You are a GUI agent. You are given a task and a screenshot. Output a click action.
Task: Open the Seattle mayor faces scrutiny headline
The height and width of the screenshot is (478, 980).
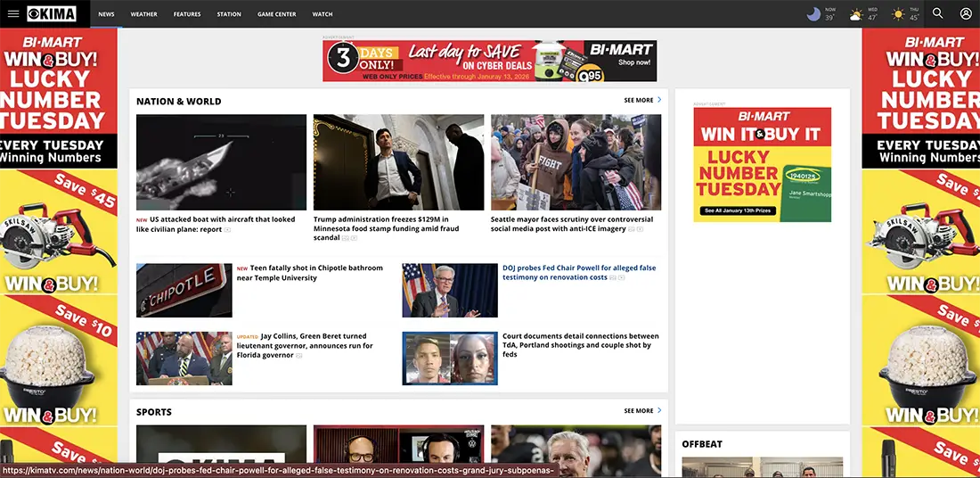pos(572,224)
